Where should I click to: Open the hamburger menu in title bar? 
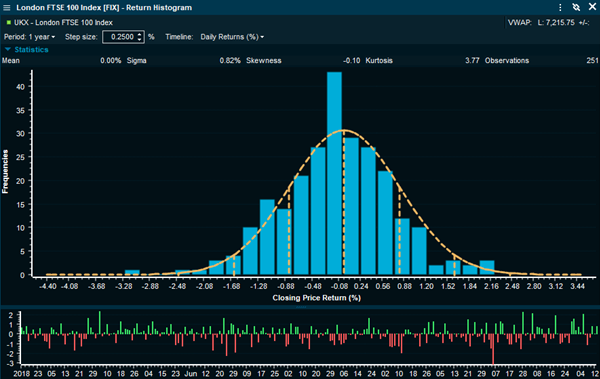click(7, 8)
